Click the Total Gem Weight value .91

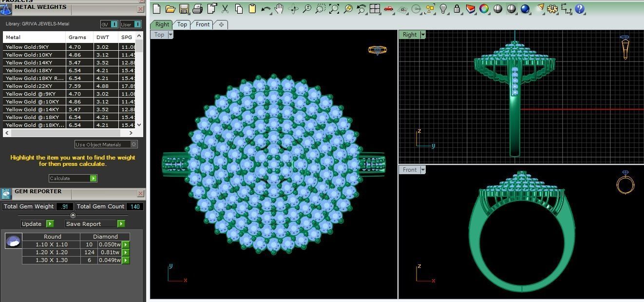pyautogui.click(x=65, y=206)
